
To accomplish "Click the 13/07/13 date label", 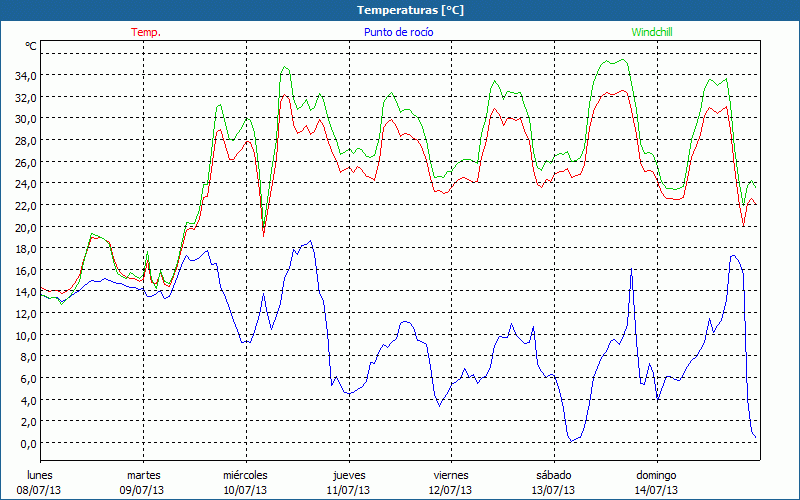I will (554, 490).
